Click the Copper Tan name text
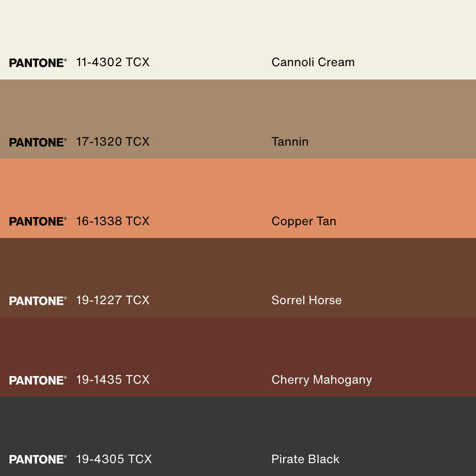Screen dimensions: 476x476 click(x=304, y=221)
